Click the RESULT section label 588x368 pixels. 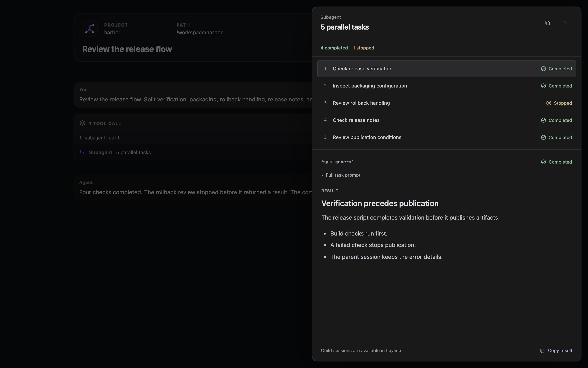(330, 191)
